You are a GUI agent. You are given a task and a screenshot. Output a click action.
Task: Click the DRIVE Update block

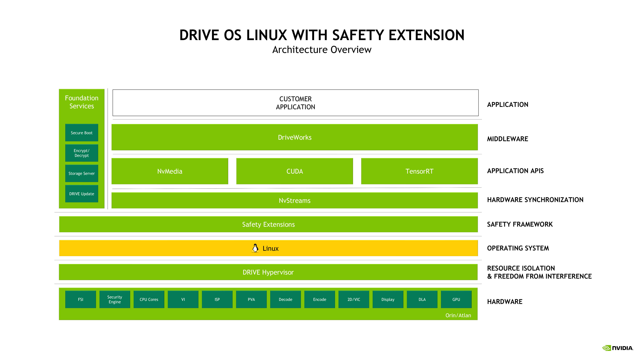[81, 194]
